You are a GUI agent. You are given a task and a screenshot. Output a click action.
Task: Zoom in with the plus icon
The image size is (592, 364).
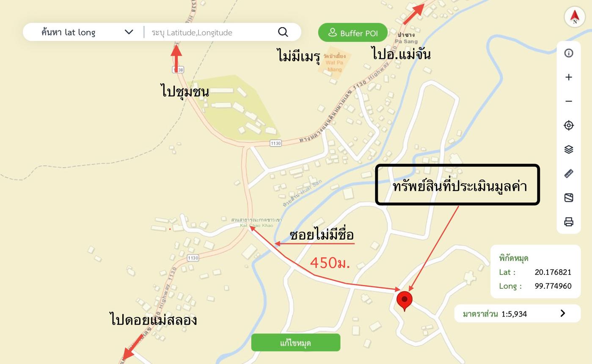pos(569,77)
